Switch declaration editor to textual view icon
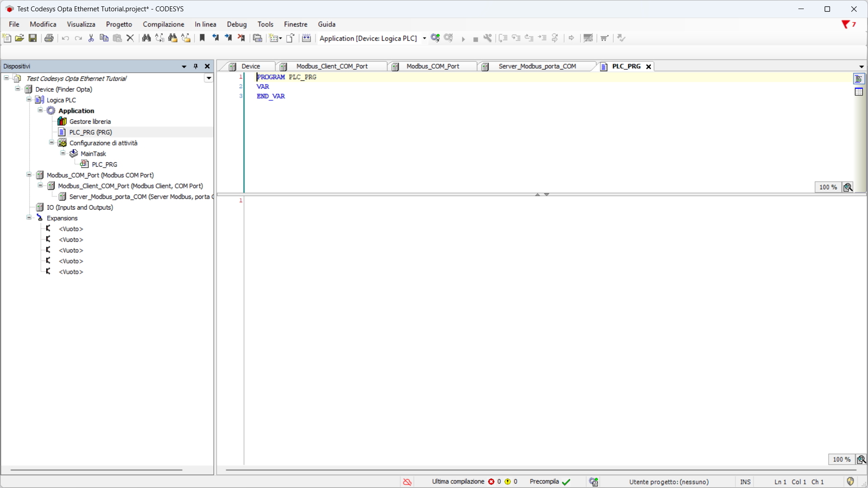Viewport: 868px width, 488px height. coord(859,79)
